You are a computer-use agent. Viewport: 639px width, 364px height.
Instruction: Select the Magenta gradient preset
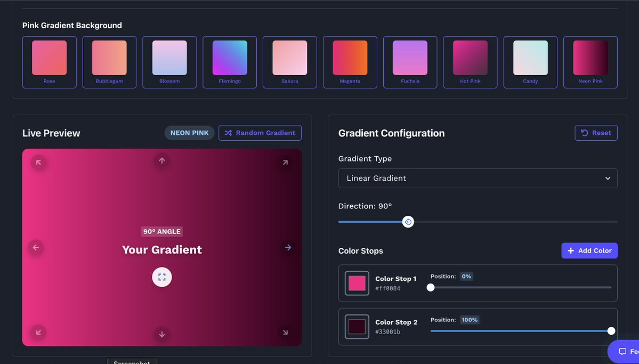coord(350,62)
